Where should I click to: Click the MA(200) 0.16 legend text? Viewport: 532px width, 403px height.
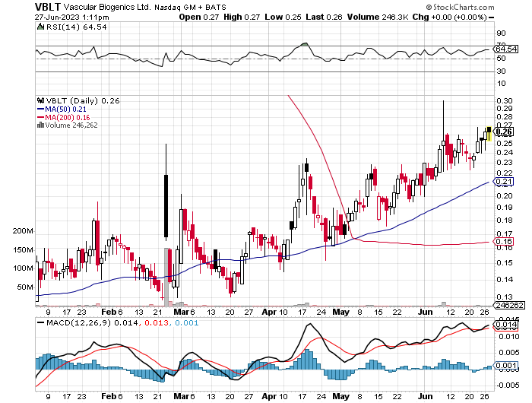click(x=68, y=118)
